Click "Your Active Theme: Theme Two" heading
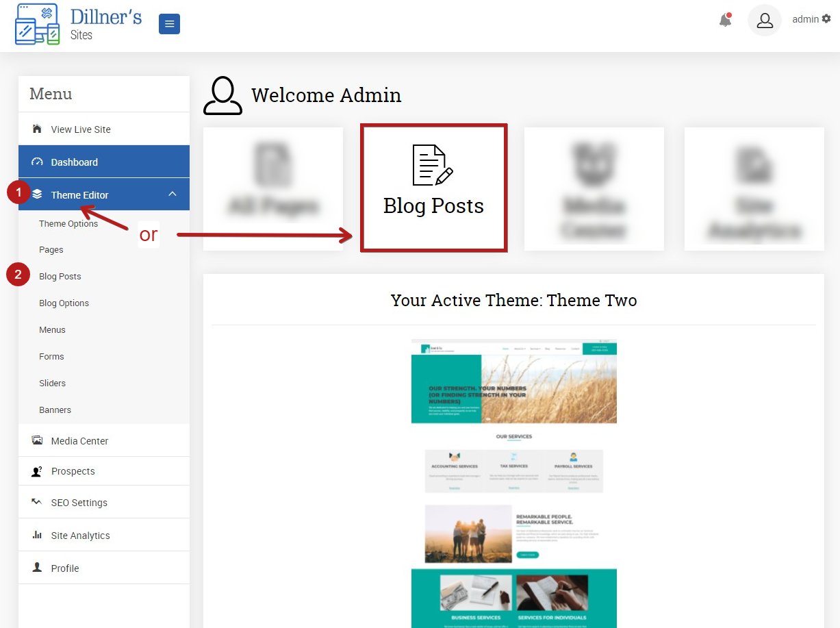Screen dimensions: 840x628 513,300
